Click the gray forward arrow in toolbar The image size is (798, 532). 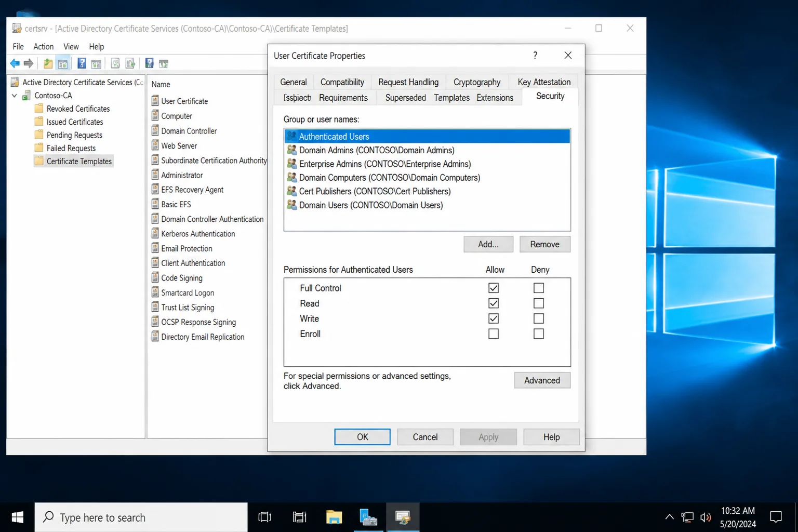pos(29,63)
